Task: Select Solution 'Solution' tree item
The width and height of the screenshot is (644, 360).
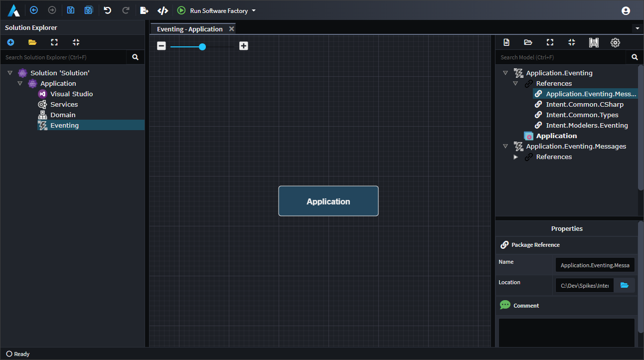Action: [60, 73]
